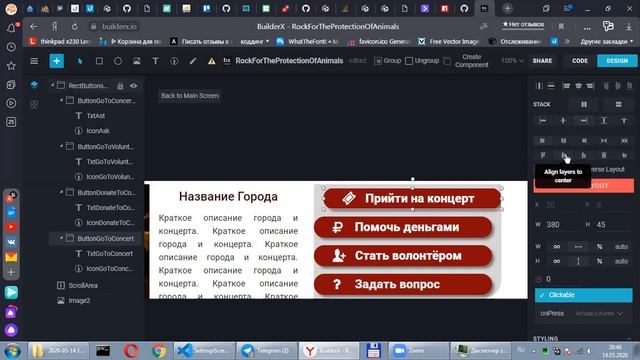The image size is (640, 360).
Task: Select the pen/pencil tool
Action: 193,61
